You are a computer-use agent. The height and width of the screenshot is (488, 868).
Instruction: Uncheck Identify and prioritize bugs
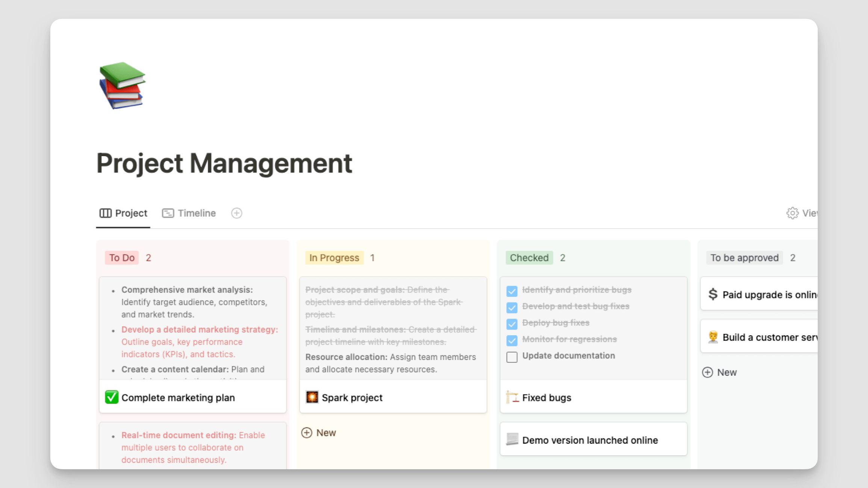pyautogui.click(x=512, y=291)
